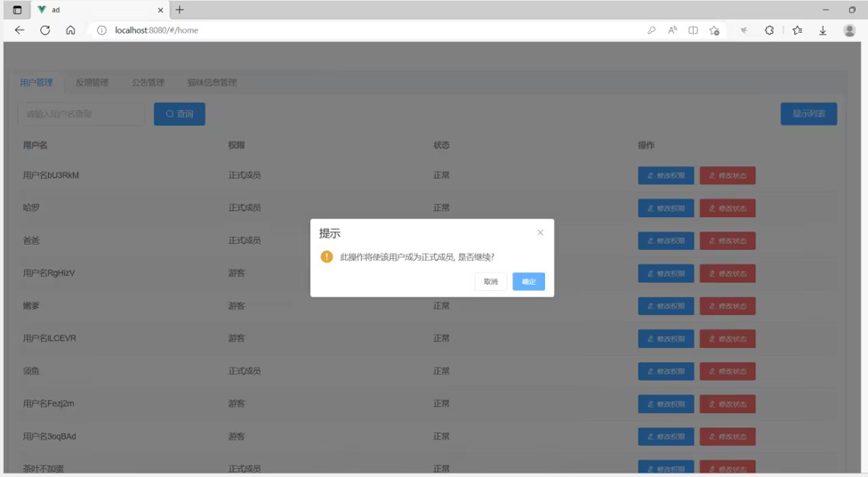868x477 pixels.
Task: Open split screen view icon
Action: [x=693, y=30]
